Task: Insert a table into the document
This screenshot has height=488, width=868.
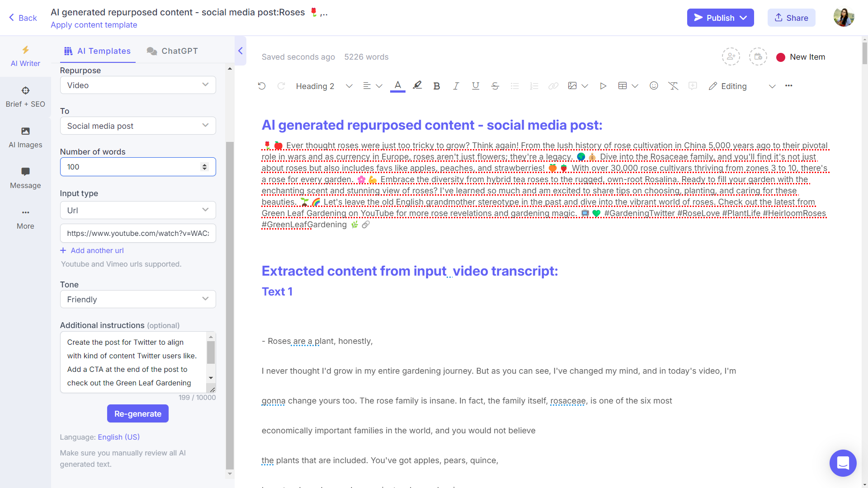Action: click(623, 85)
